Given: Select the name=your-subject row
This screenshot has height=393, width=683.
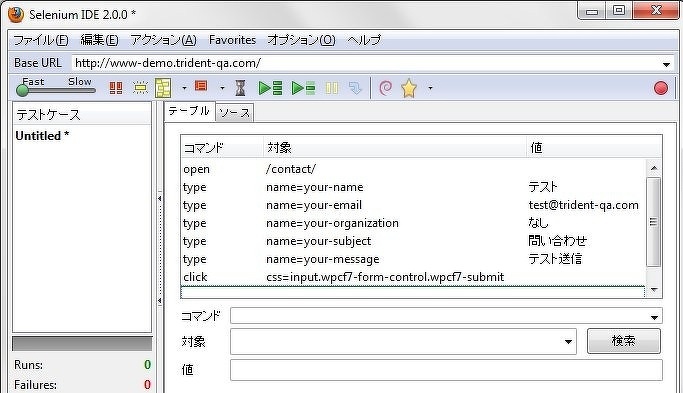Looking at the screenshot, I should click(413, 241).
